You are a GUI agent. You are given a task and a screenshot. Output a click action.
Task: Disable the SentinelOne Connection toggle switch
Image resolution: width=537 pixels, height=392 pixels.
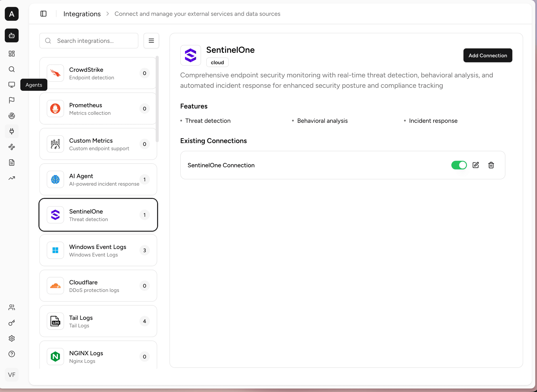(459, 165)
